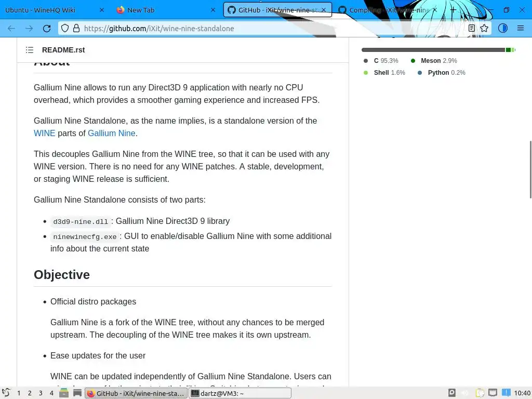Click the show desktop taskbar icon
Screen dimensions: 532x399
pos(77,393)
